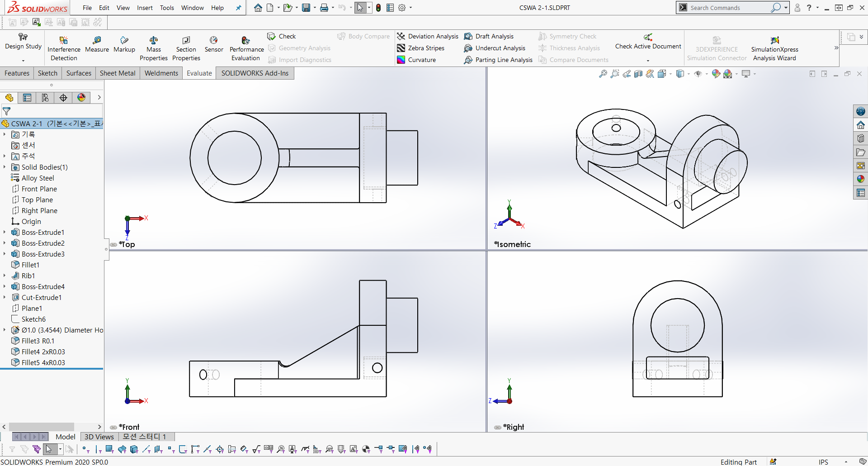Click Zoom to Area icon
The image size is (868, 466).
615,74
